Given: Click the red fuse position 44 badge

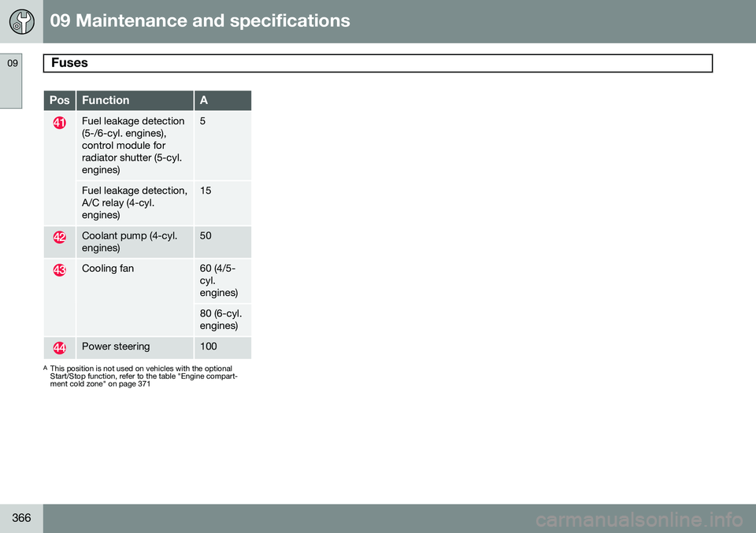Looking at the screenshot, I should click(59, 347).
